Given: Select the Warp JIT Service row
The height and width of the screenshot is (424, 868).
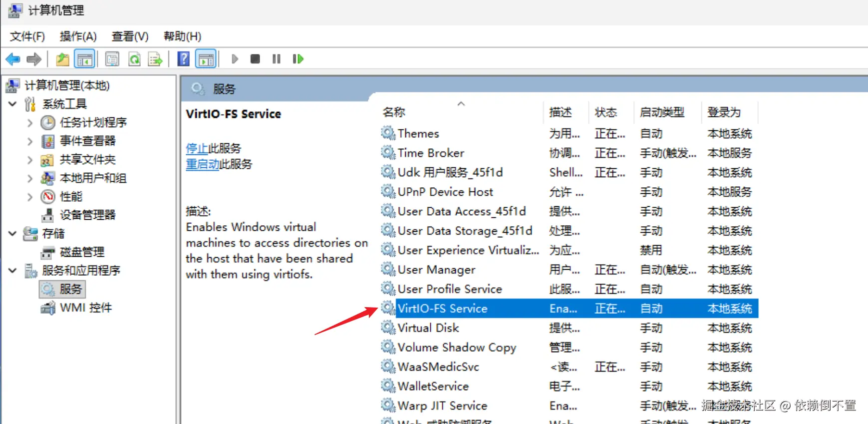Looking at the screenshot, I should (569, 406).
